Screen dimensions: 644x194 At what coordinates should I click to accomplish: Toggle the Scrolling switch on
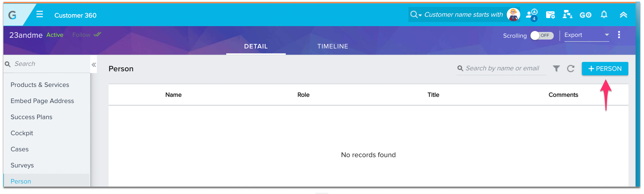click(542, 35)
